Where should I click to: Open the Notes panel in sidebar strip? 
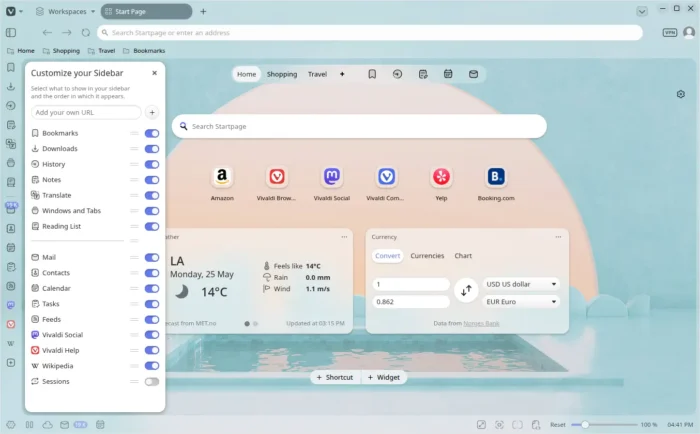pyautogui.click(x=11, y=125)
